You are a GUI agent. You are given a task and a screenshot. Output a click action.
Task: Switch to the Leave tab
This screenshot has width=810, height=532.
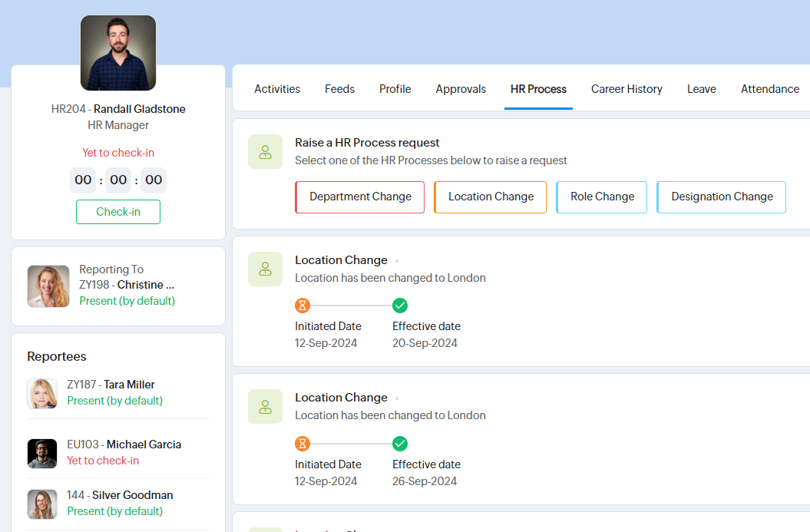tap(702, 89)
